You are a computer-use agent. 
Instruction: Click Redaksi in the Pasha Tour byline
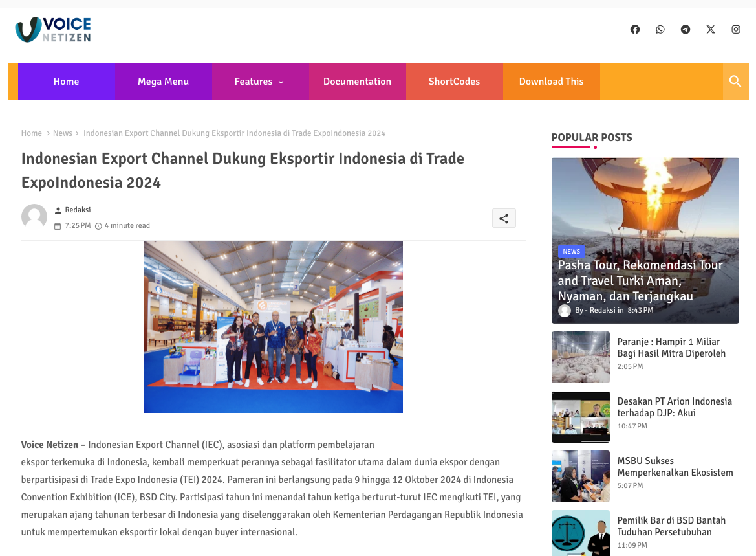pos(603,310)
